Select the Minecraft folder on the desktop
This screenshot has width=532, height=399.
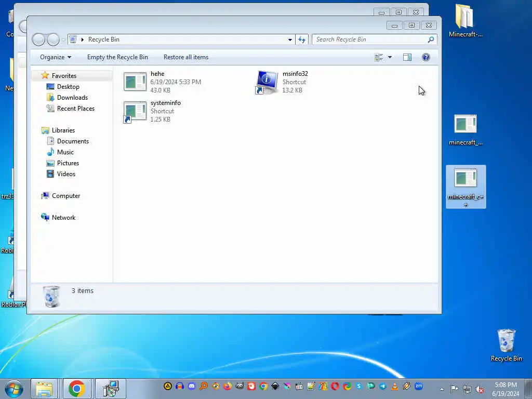[x=465, y=20]
